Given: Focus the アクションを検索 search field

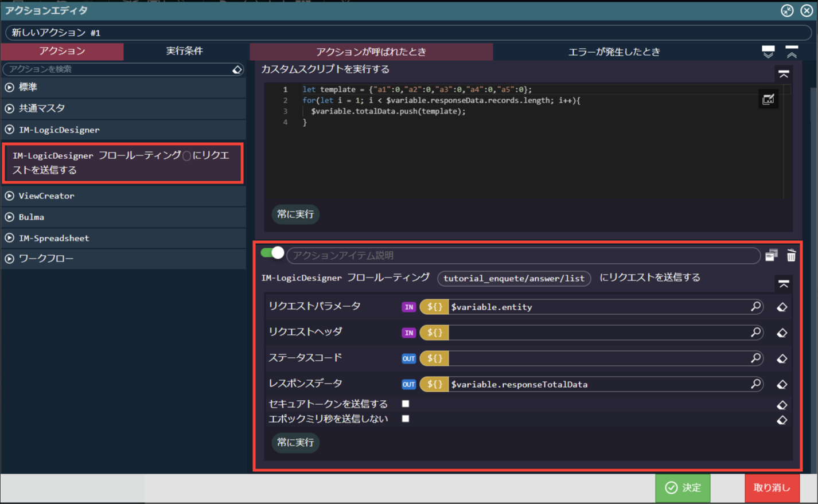Looking at the screenshot, I should [118, 69].
